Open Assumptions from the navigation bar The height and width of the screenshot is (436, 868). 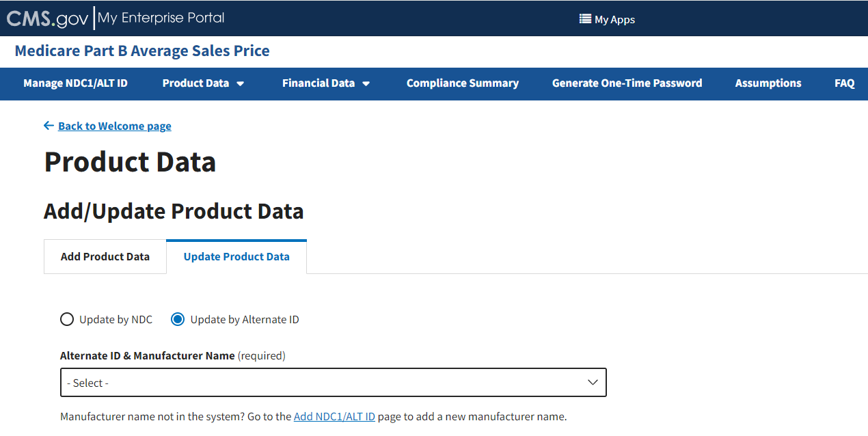pyautogui.click(x=768, y=83)
